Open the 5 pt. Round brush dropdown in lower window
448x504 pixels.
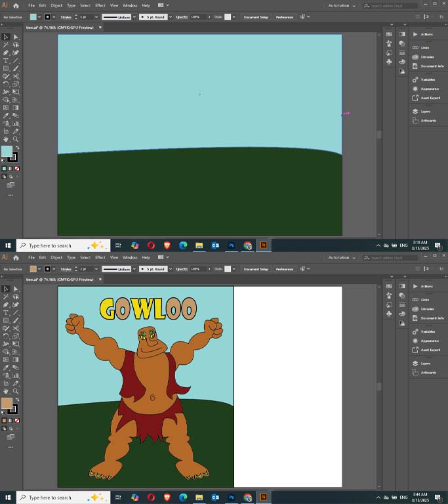(x=171, y=269)
